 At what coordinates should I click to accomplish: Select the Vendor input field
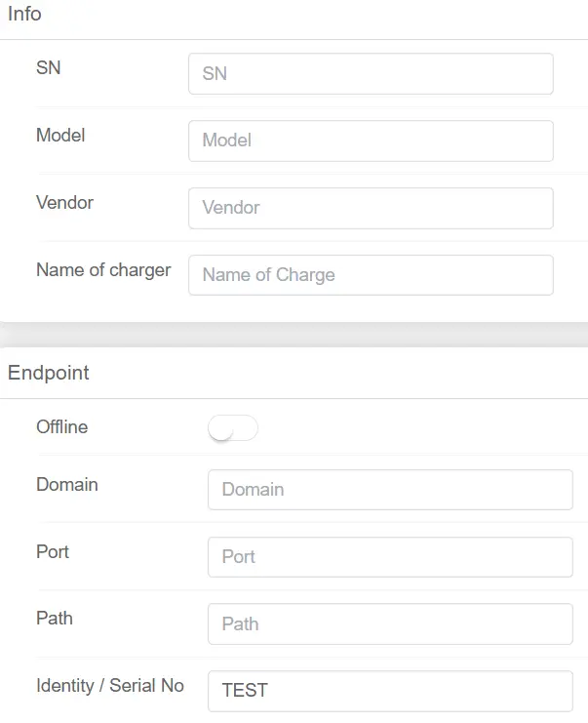[371, 208]
